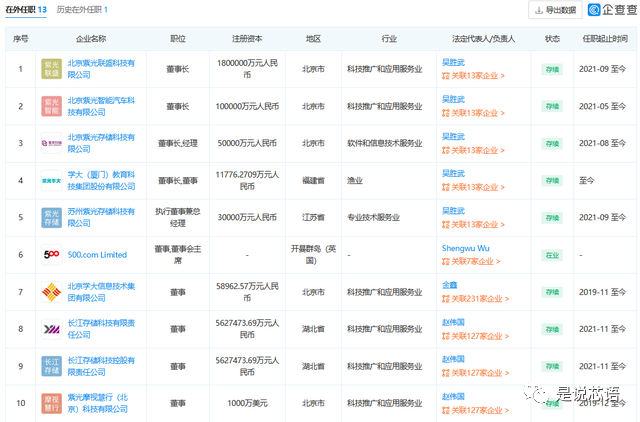Select 任职起止时间 column header
Image resolution: width=640 pixels, height=422 pixels.
point(604,39)
